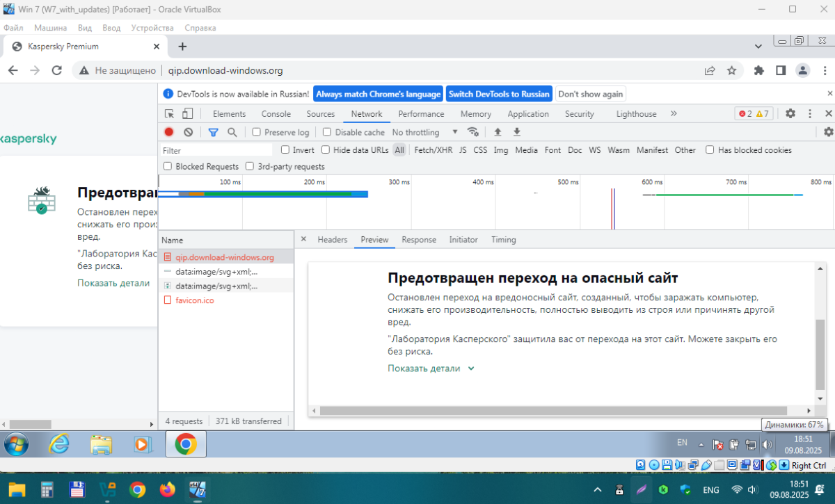Select qip.download-windows.org request row
The height and width of the screenshot is (504, 835).
[x=226, y=257]
